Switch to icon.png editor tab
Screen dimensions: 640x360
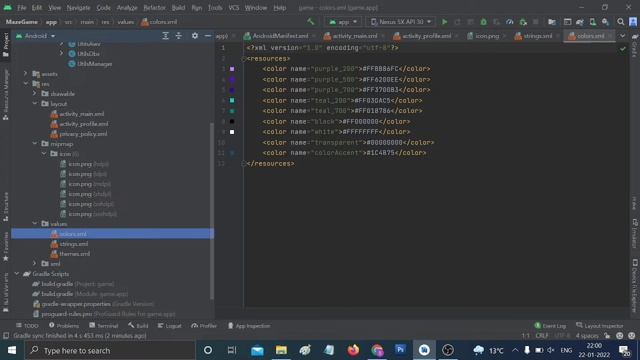coord(487,36)
